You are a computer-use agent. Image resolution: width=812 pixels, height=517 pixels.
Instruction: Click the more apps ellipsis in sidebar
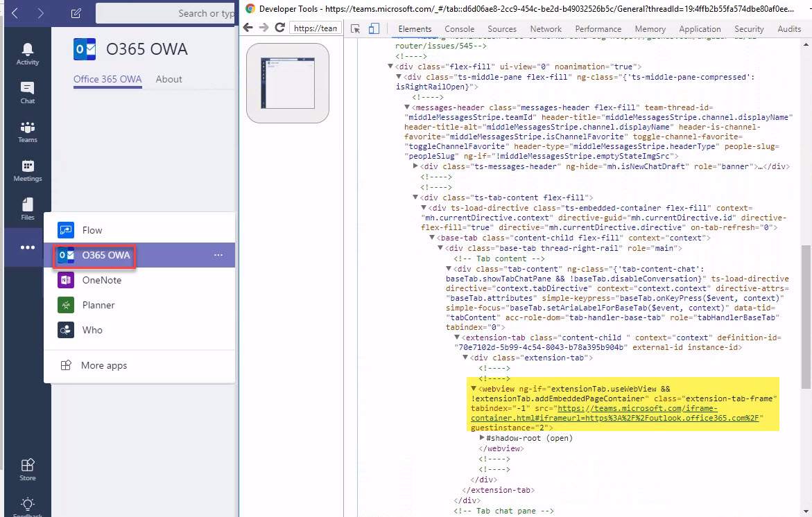[x=28, y=247]
